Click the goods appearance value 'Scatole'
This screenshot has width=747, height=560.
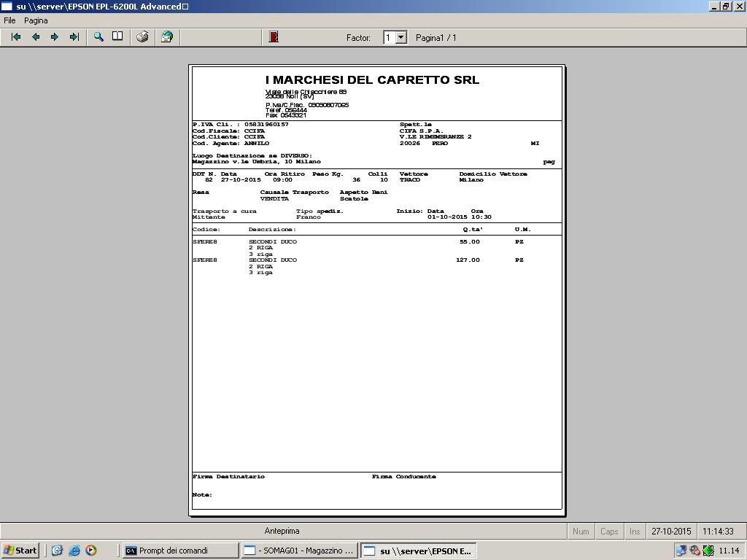354,198
